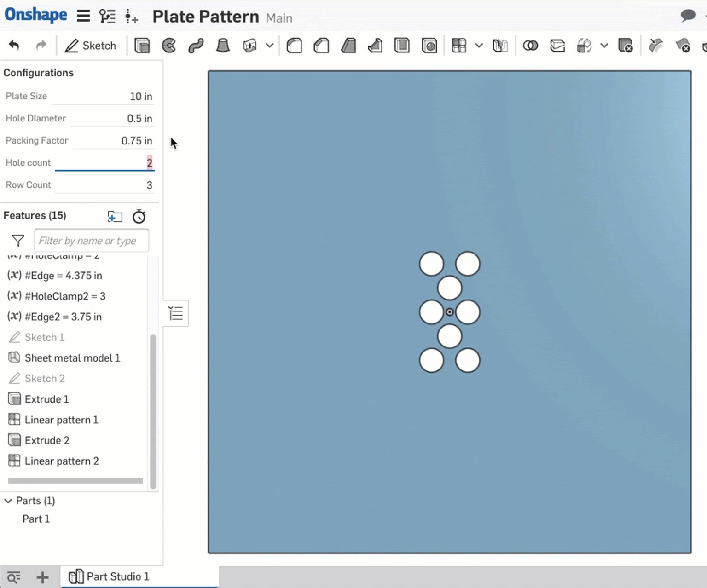Select the Revolve tool
707x588 pixels.
169,45
